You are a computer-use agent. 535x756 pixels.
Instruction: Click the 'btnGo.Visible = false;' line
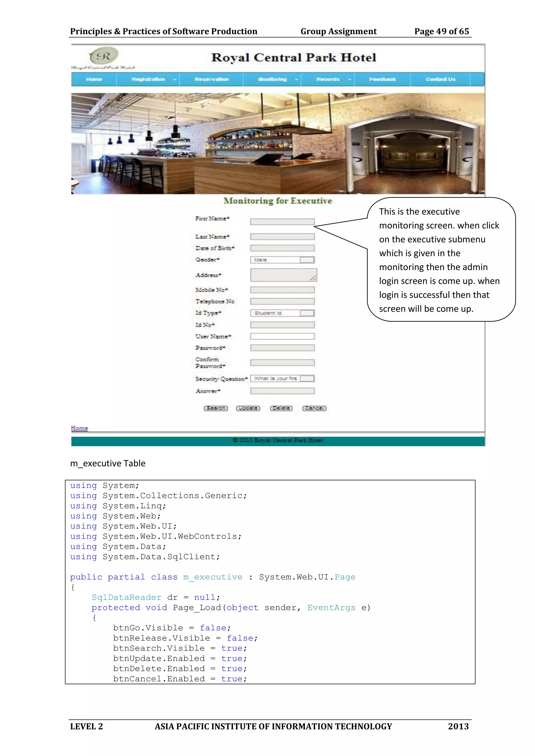pyautogui.click(x=172, y=628)
